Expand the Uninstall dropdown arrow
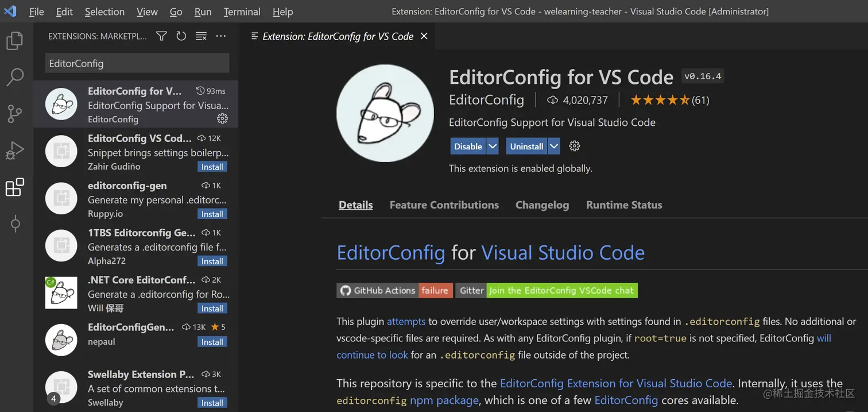868x412 pixels. click(554, 147)
